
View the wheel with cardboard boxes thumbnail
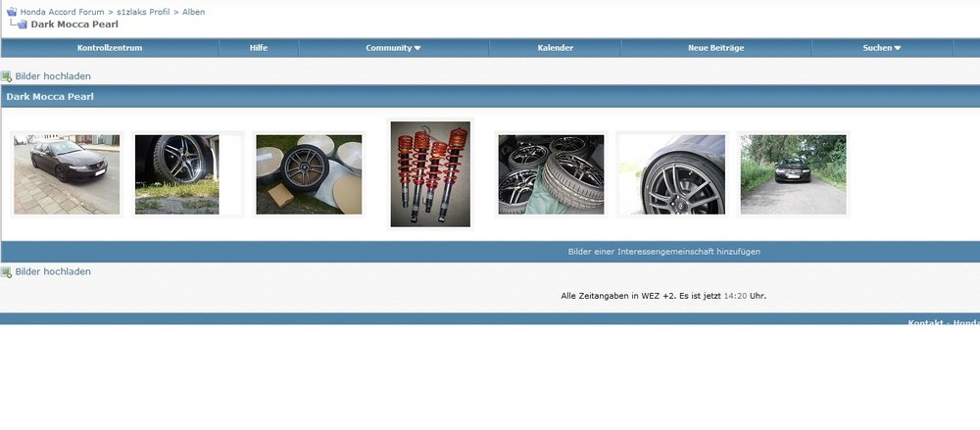click(x=309, y=174)
